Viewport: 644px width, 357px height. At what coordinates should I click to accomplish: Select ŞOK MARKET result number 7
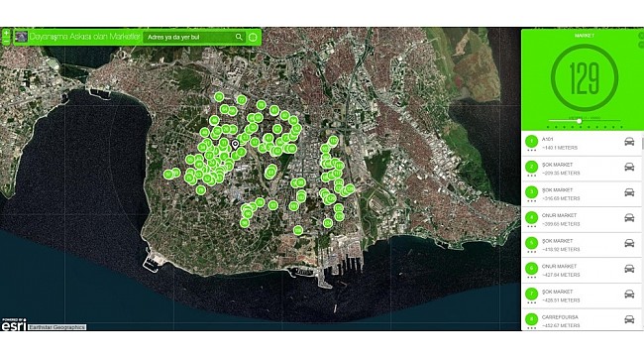coord(582,296)
